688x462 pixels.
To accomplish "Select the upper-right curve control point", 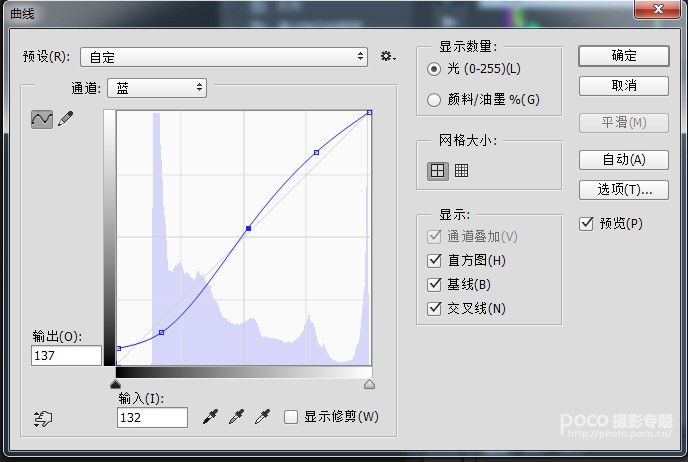I will pos(316,152).
